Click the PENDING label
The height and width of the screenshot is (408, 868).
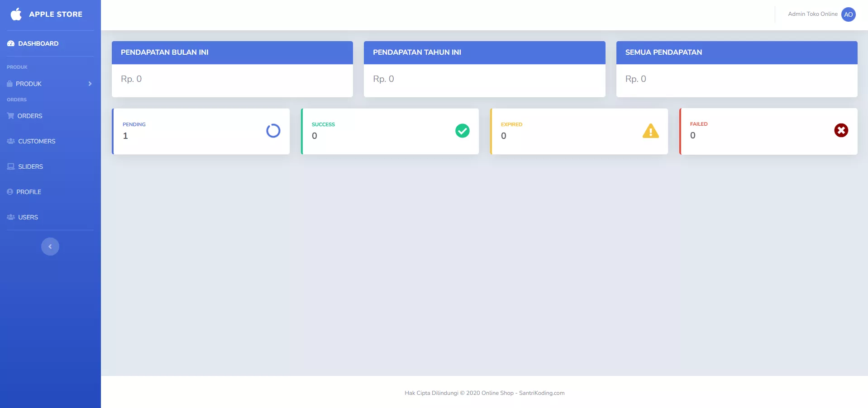click(134, 124)
